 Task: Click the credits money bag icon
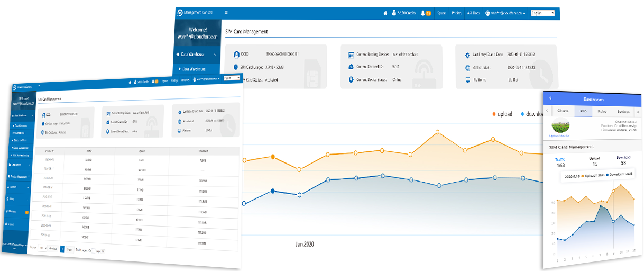click(394, 13)
